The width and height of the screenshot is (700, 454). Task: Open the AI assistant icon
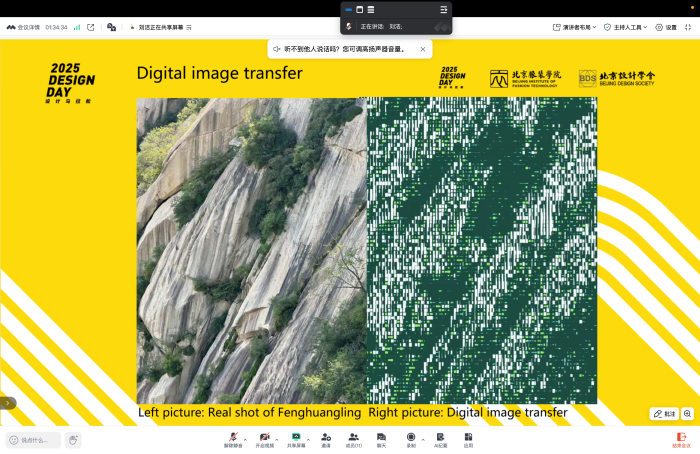[x=440, y=438]
